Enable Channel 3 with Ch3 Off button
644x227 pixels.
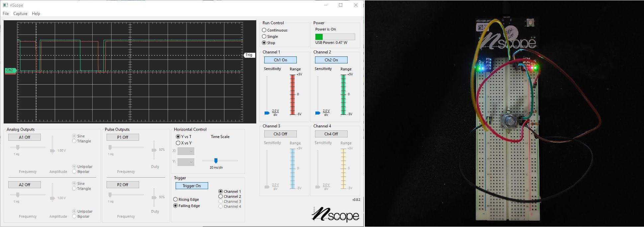coord(280,134)
